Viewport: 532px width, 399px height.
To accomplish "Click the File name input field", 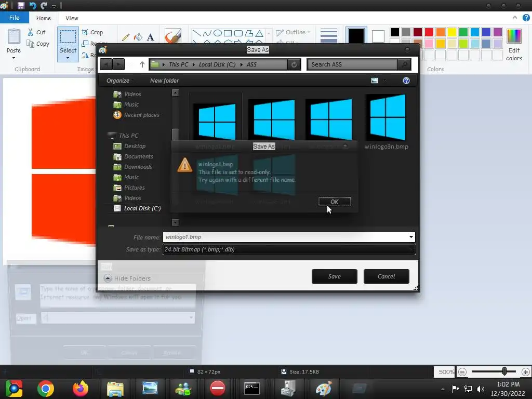I will [x=286, y=237].
